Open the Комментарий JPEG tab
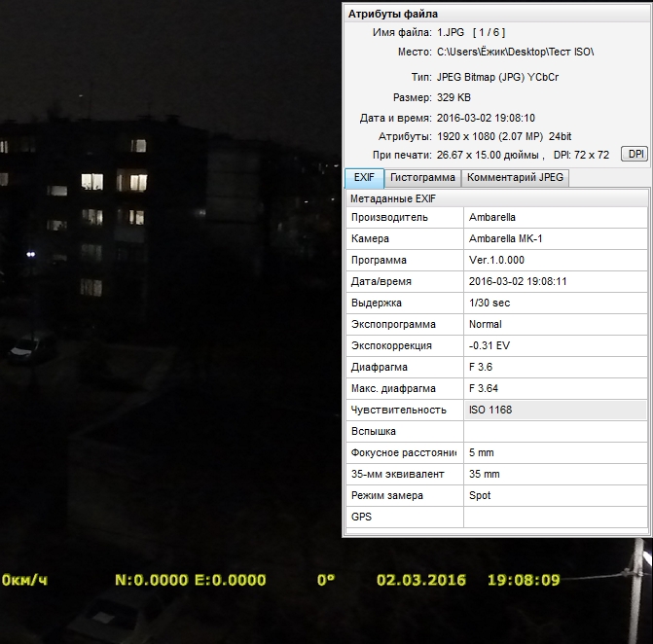The width and height of the screenshot is (653, 644). [514, 178]
